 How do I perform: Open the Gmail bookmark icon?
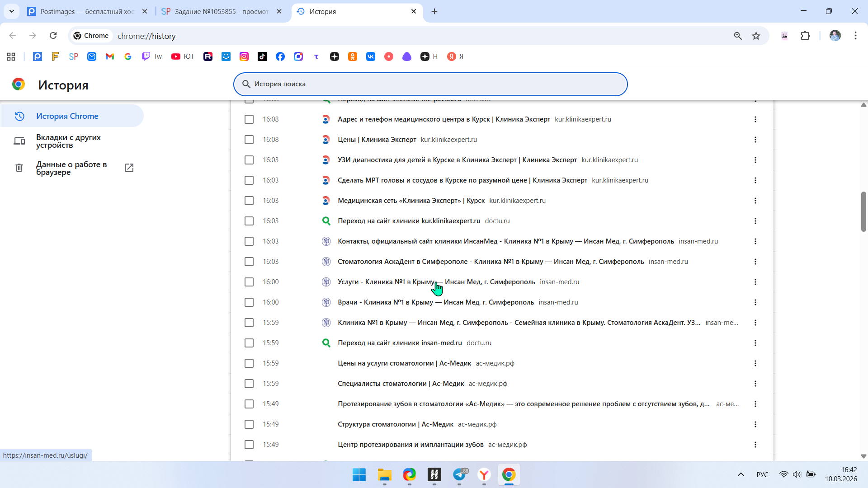pyautogui.click(x=110, y=56)
